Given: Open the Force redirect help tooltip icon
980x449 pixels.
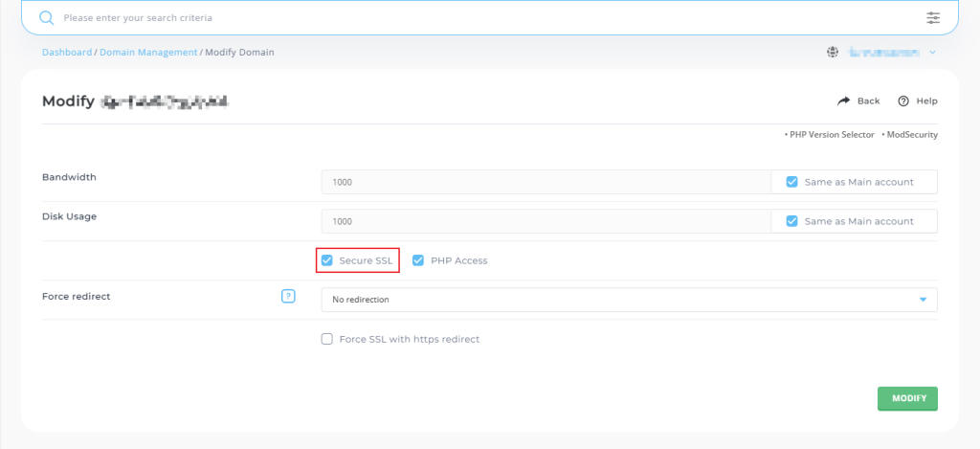Looking at the screenshot, I should [x=288, y=296].
